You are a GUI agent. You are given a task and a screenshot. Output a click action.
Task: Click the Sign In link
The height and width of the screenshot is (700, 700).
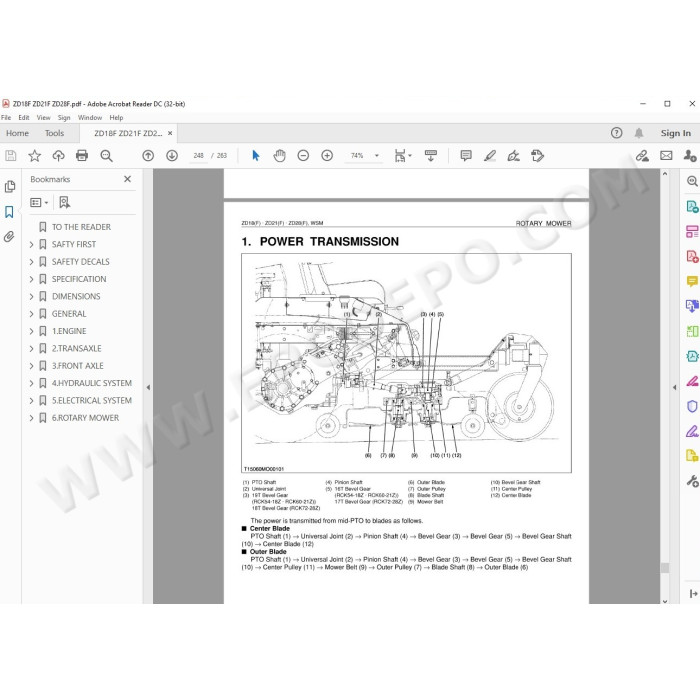675,133
